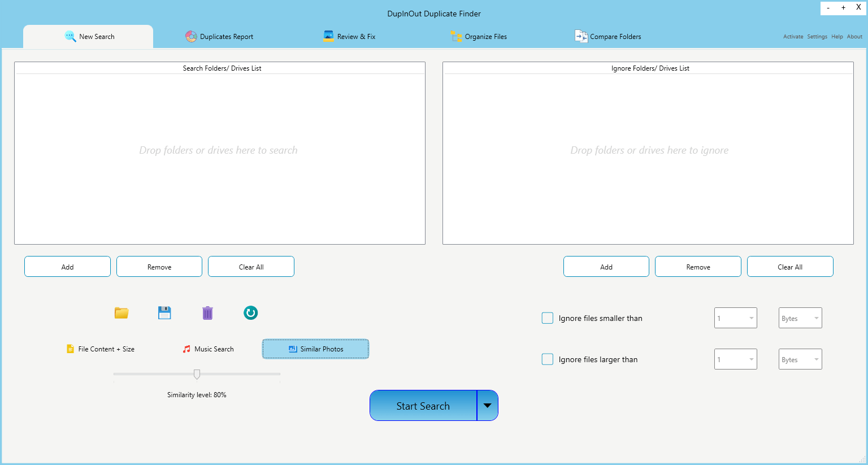Click the Similarity level: 80% label

197,395
